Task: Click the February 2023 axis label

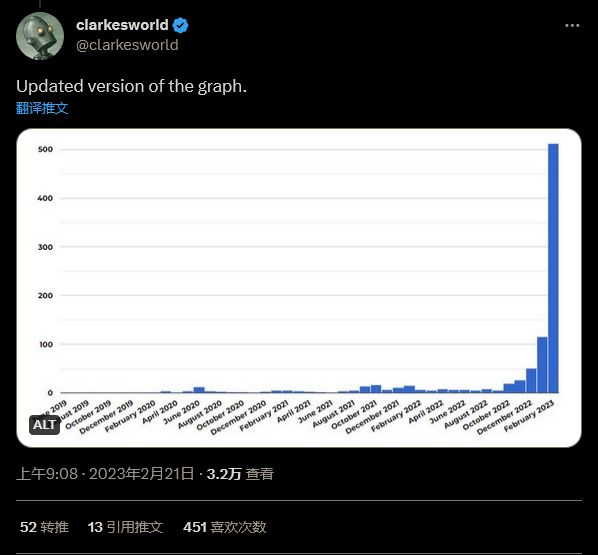Action: tap(529, 416)
